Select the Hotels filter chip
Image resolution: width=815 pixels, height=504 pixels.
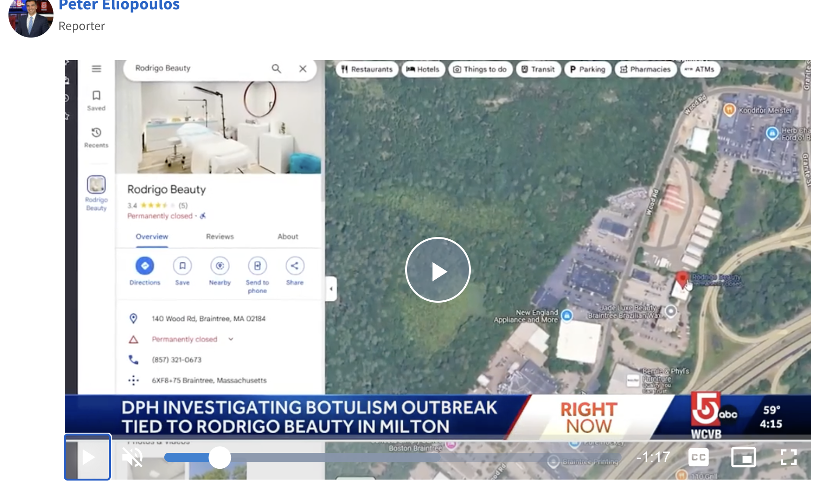(x=423, y=69)
